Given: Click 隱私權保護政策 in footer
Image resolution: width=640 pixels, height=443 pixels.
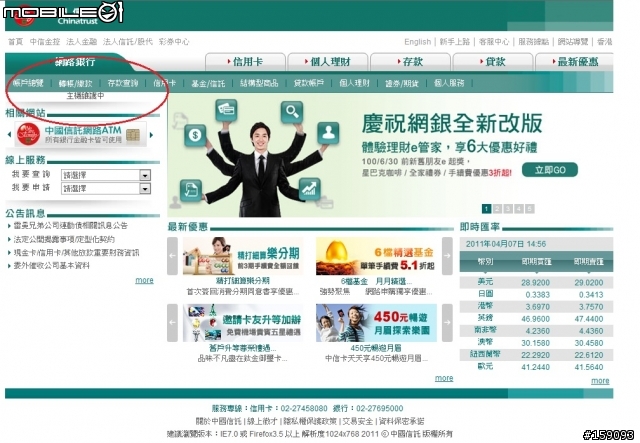Looking at the screenshot, I should 310,421.
